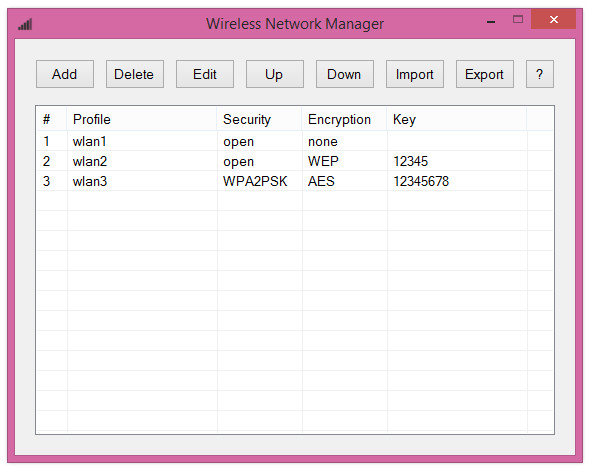Screen dimensions: 592x473
Task: Open Edit for the profile
Action: click(205, 74)
